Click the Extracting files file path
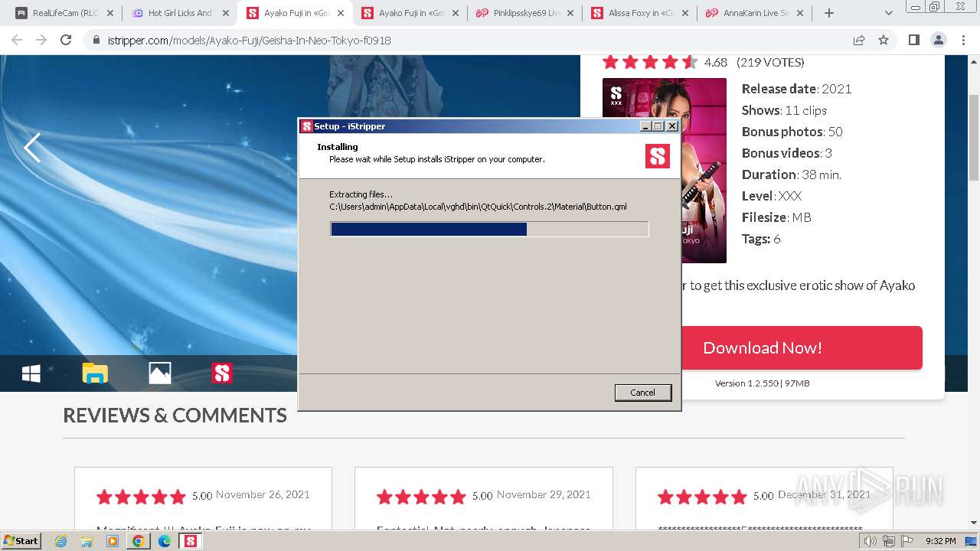 (x=478, y=207)
